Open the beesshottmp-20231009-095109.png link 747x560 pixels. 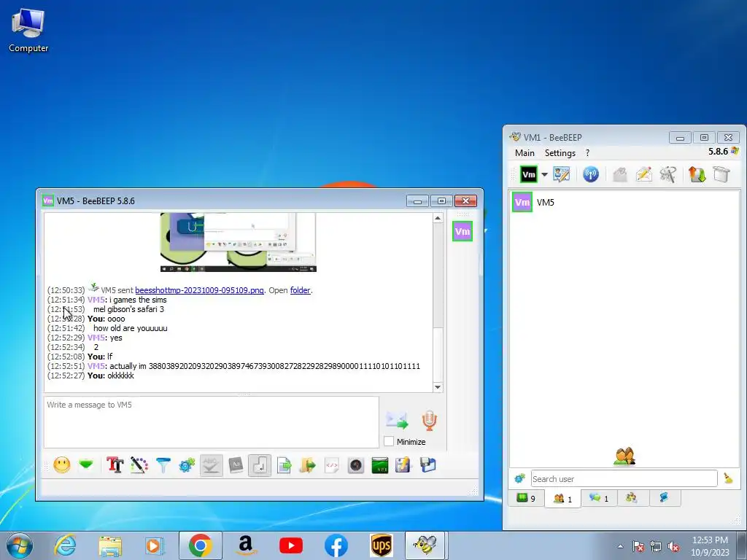pos(199,290)
